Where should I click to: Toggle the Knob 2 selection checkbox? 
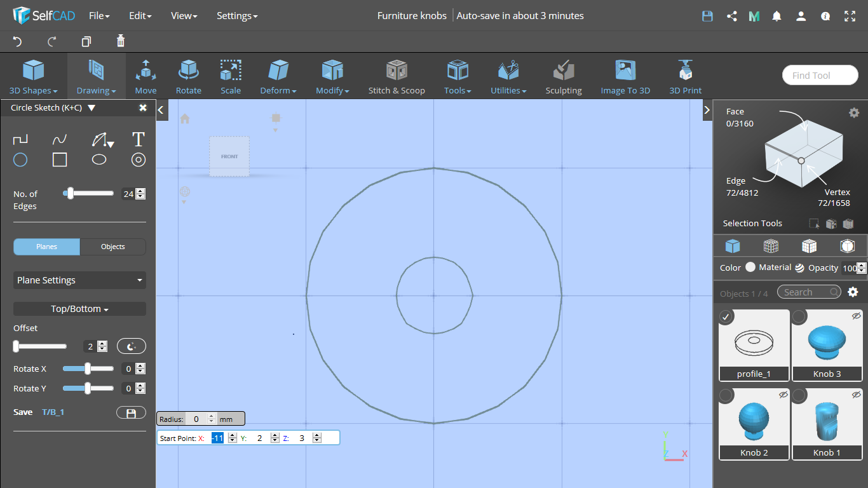[x=726, y=396]
